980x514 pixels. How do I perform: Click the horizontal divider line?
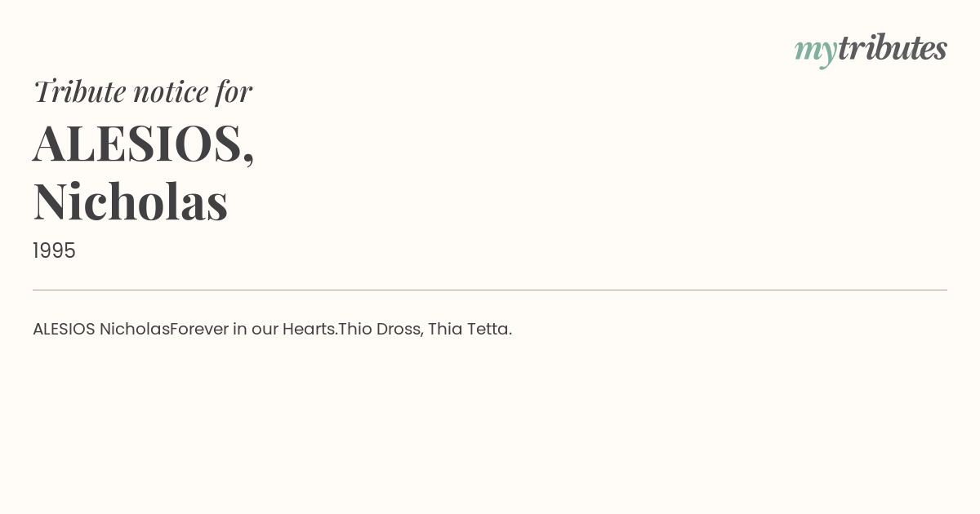click(x=490, y=290)
